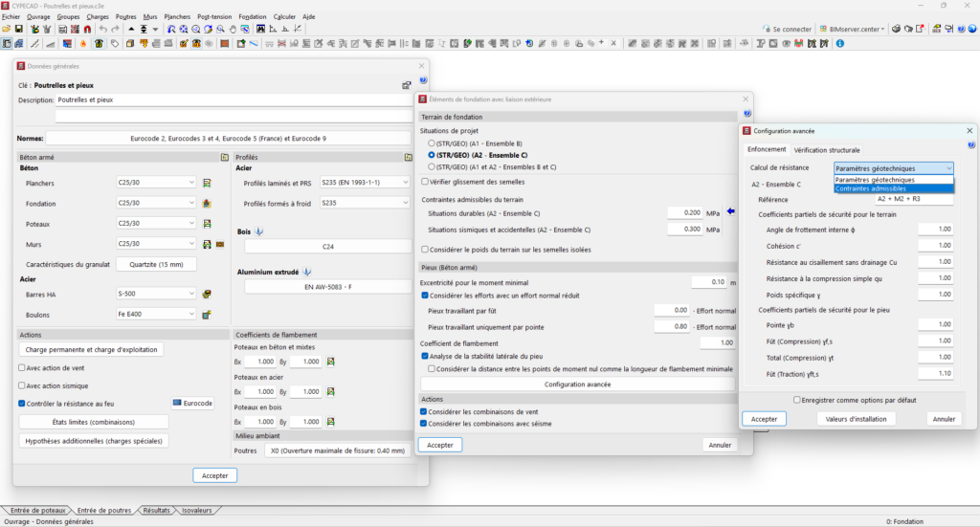Open profile options icon in Profilés header
Image resolution: width=980 pixels, height=527 pixels.
(408, 158)
